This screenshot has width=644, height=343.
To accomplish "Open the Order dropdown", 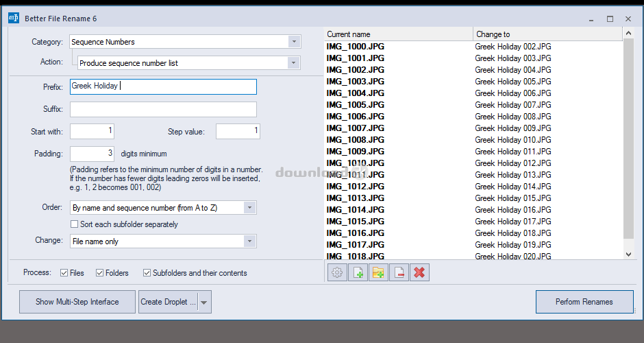I will click(x=249, y=208).
